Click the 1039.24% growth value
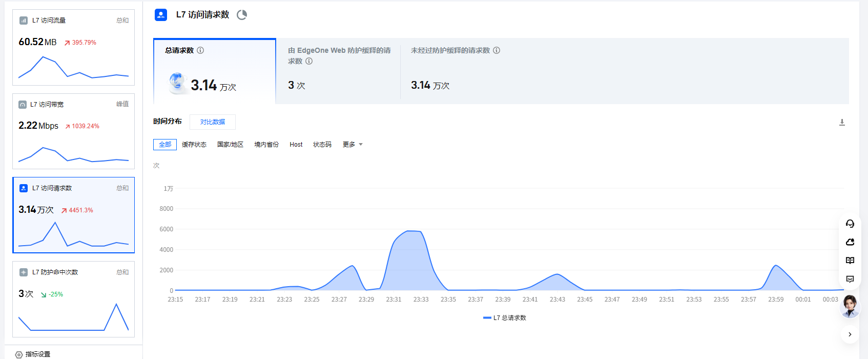Image resolution: width=868 pixels, height=359 pixels. pos(86,126)
